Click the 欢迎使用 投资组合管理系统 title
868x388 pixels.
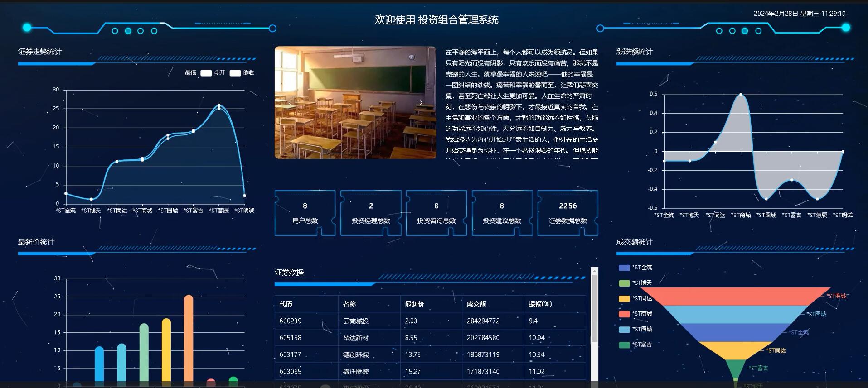coord(436,20)
